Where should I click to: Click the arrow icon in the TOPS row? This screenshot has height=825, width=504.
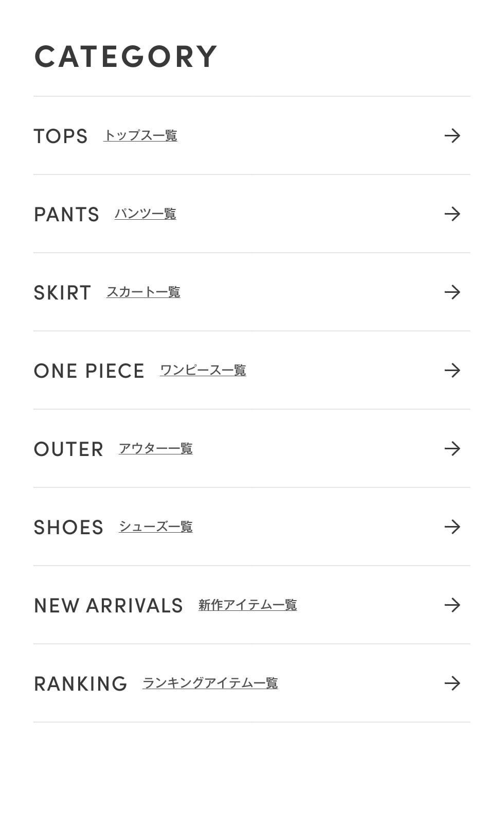tap(452, 136)
